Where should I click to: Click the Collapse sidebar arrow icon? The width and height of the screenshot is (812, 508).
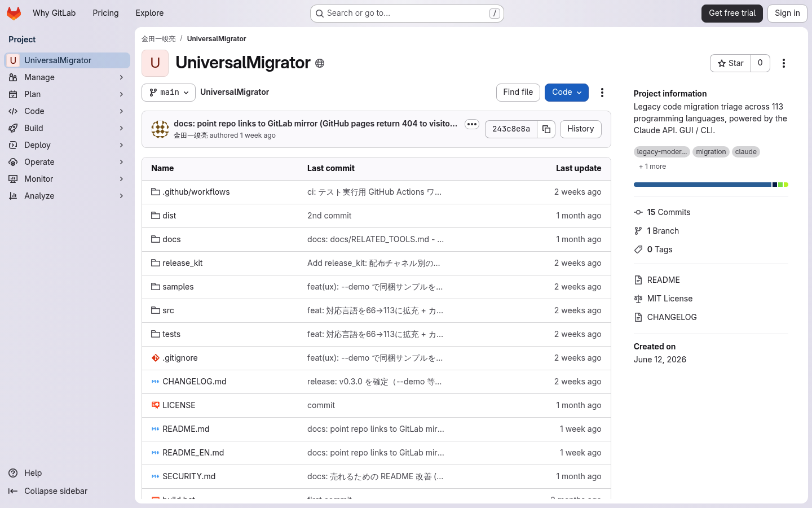13,491
